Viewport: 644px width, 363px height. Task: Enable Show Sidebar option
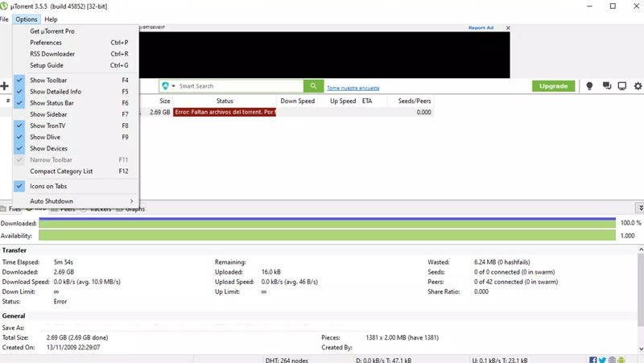click(76, 114)
